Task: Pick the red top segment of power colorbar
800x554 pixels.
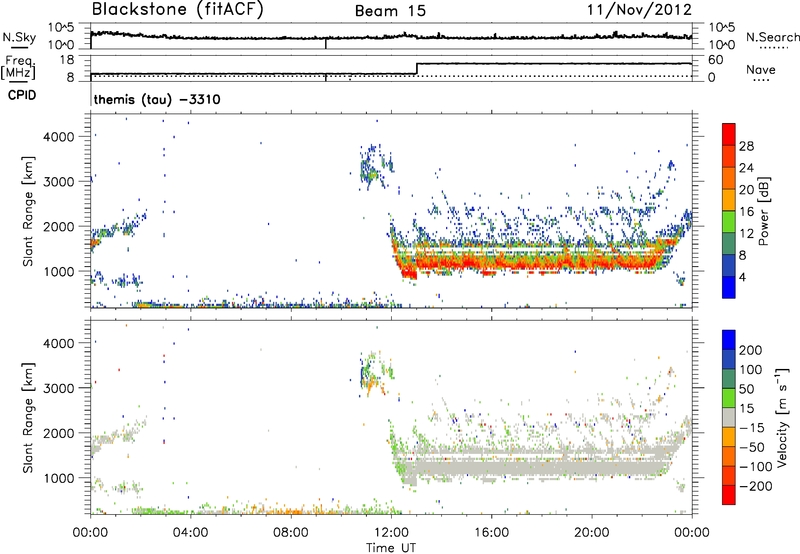Action: click(x=729, y=135)
